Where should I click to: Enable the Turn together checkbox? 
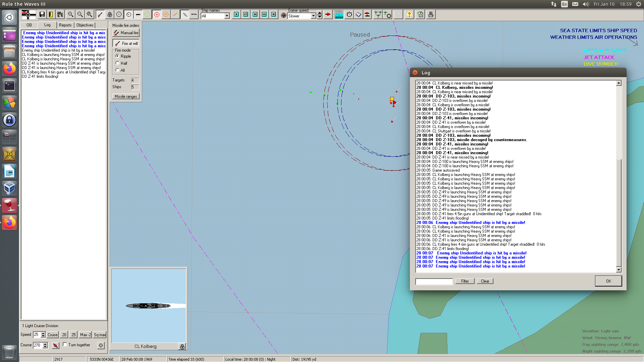65,345
